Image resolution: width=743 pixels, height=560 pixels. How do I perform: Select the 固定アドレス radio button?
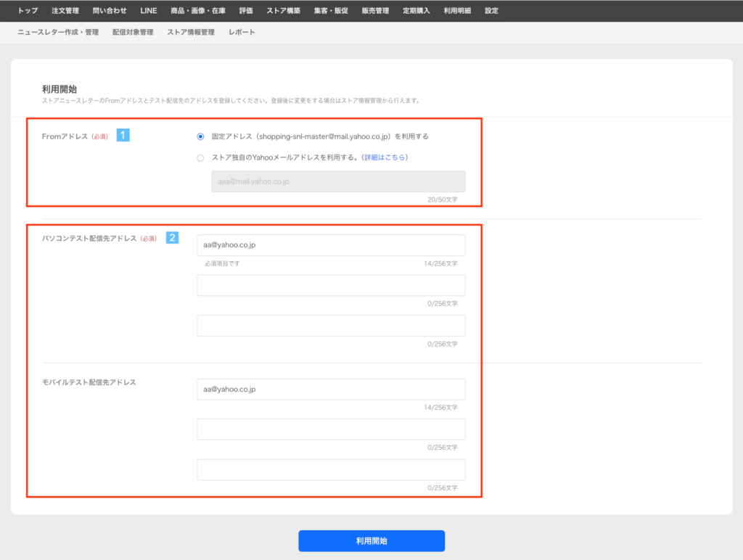pos(200,136)
